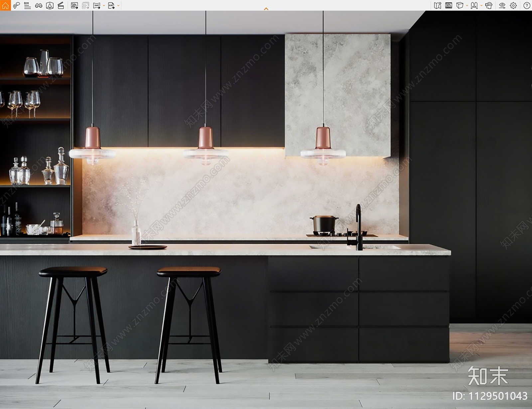
Task: Enable VR headset mode icon
Action: (489, 5)
